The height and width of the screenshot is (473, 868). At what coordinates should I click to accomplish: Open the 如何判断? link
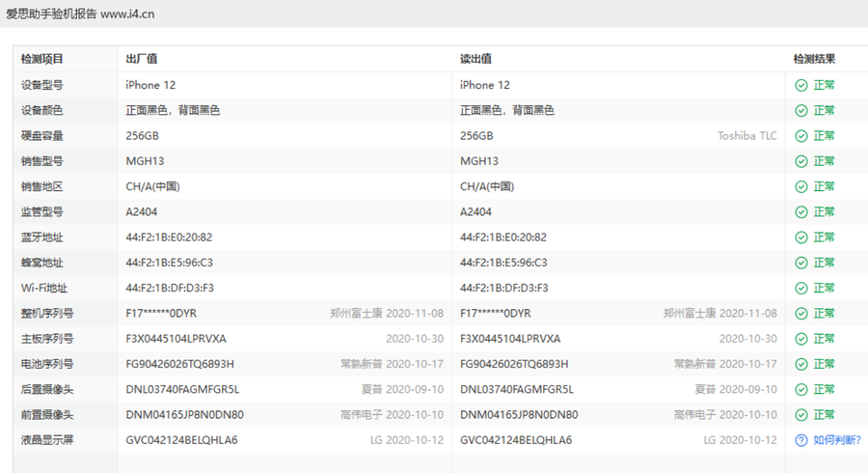click(837, 440)
